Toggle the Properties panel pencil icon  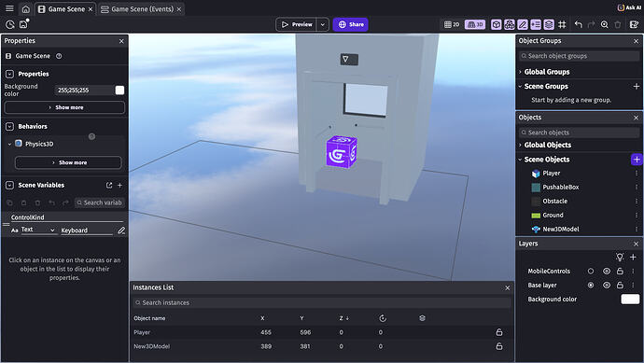[523, 24]
